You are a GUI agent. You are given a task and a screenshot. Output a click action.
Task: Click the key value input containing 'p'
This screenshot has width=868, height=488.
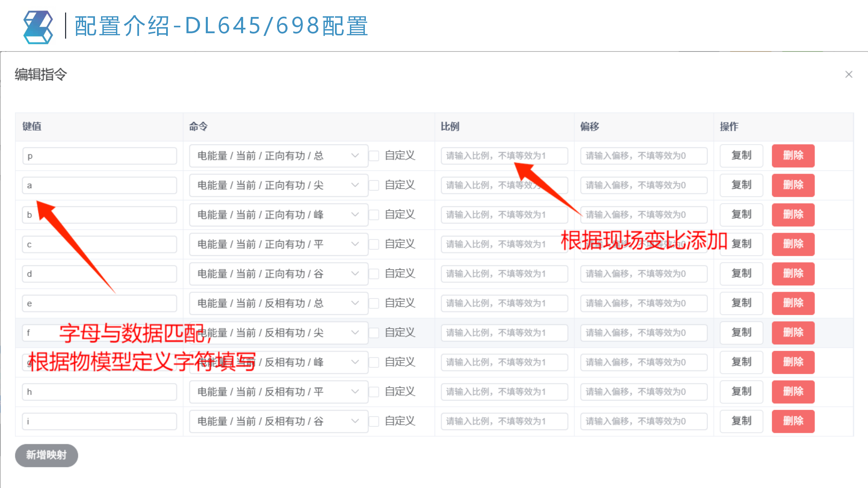pos(99,156)
